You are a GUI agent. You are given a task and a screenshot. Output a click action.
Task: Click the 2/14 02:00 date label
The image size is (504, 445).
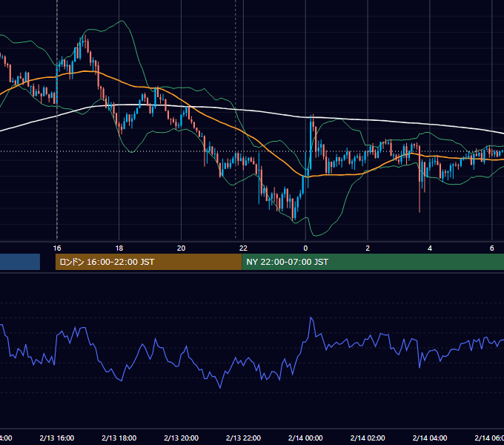368,438
